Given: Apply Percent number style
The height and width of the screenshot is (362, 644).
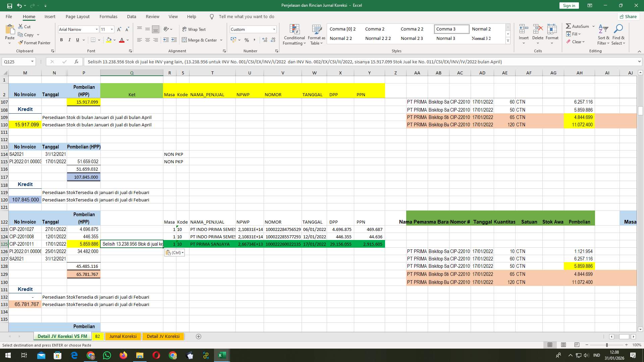Looking at the screenshot, I should [x=247, y=40].
